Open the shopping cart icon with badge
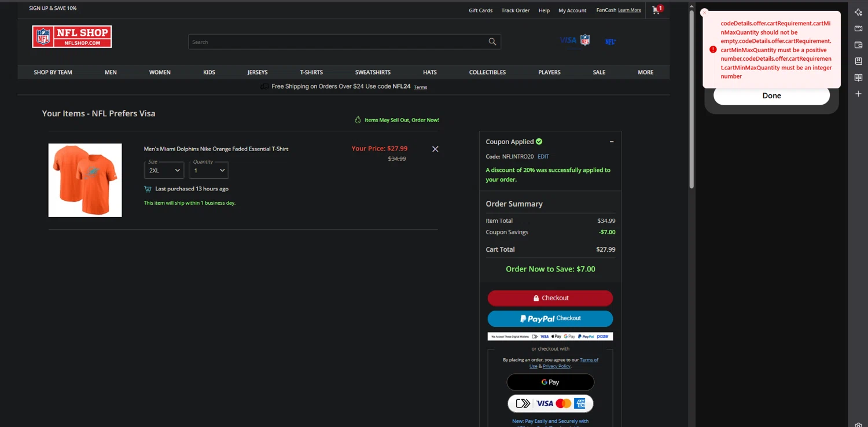868x427 pixels. (x=657, y=9)
